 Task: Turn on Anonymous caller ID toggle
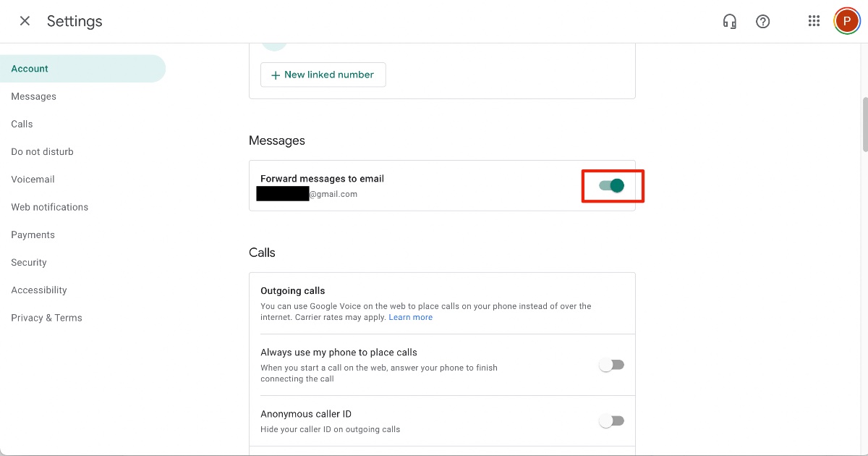pos(612,421)
